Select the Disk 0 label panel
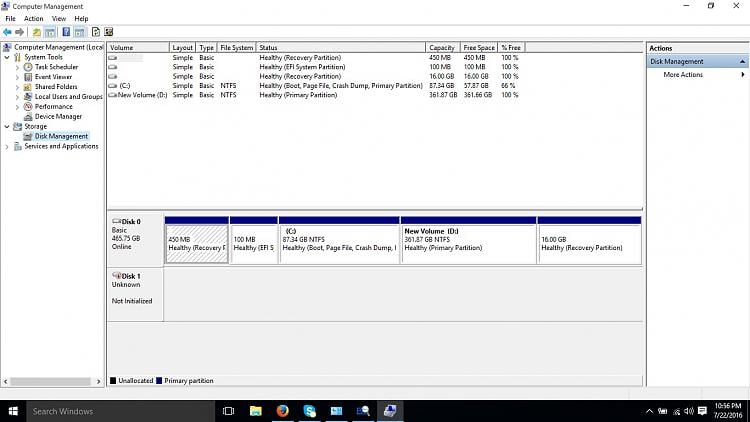Screen dimensions: 750x422 (x=135, y=240)
